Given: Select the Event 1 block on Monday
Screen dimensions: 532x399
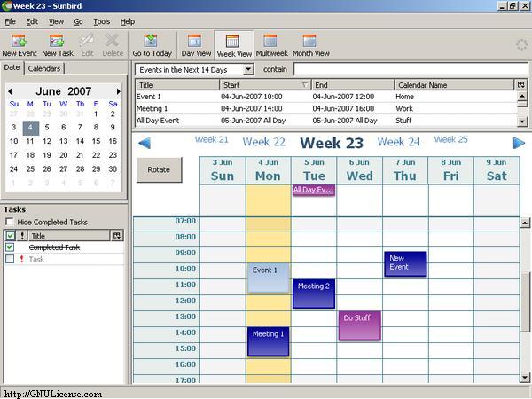Looking at the screenshot, I should point(269,278).
